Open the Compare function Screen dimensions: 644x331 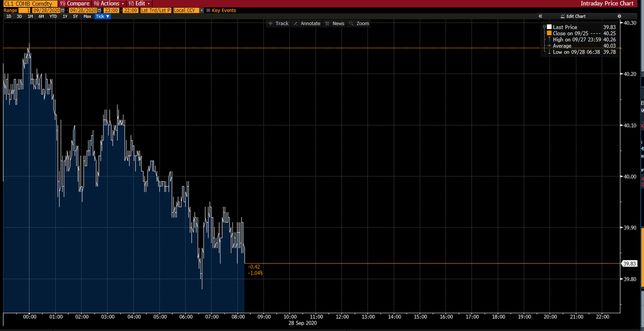tap(75, 3)
